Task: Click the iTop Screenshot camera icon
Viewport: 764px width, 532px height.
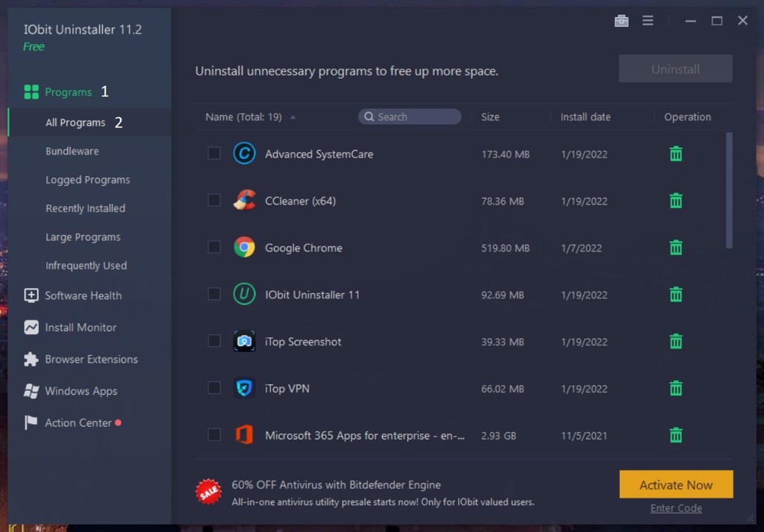Action: click(x=244, y=341)
